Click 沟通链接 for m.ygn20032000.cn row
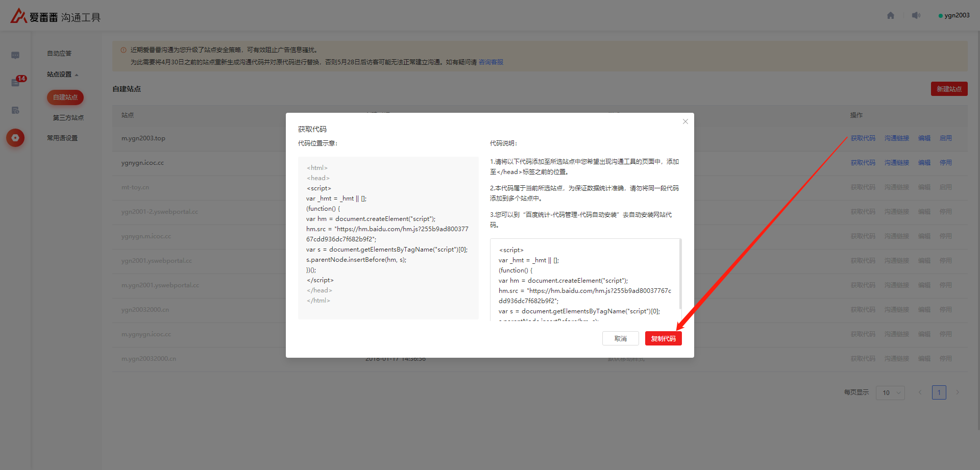 coord(897,359)
